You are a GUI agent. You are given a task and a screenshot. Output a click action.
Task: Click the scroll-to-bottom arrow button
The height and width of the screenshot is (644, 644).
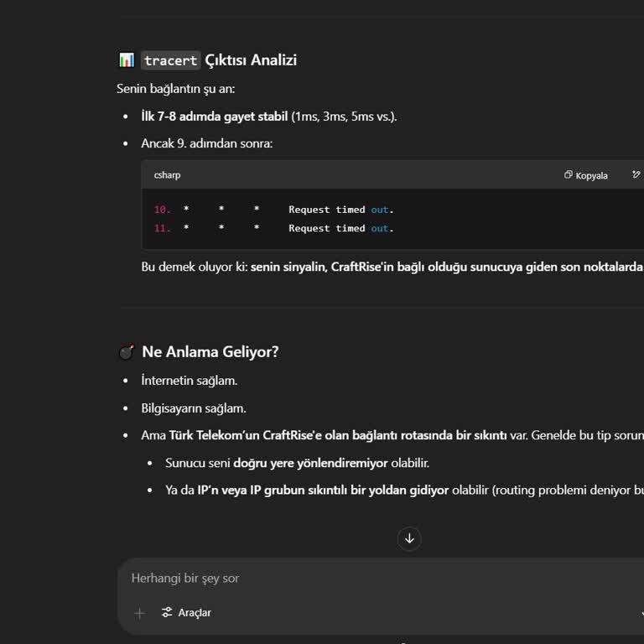[x=409, y=538]
